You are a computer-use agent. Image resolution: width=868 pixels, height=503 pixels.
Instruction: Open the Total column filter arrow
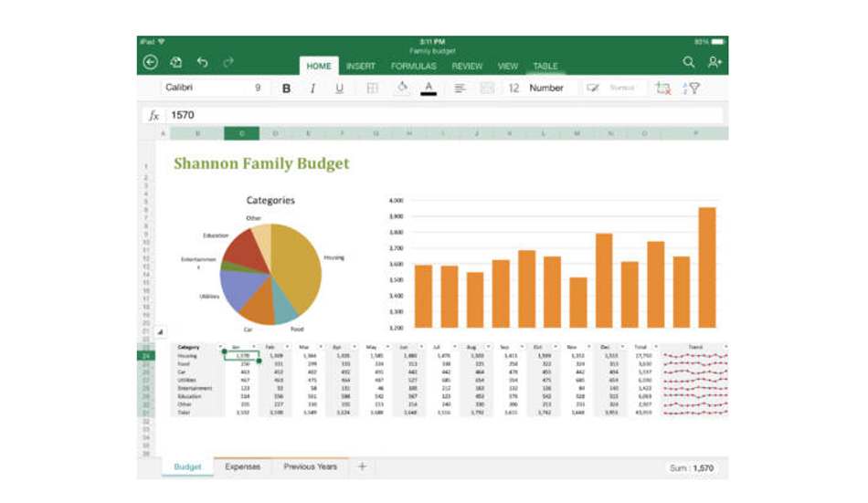pyautogui.click(x=656, y=347)
